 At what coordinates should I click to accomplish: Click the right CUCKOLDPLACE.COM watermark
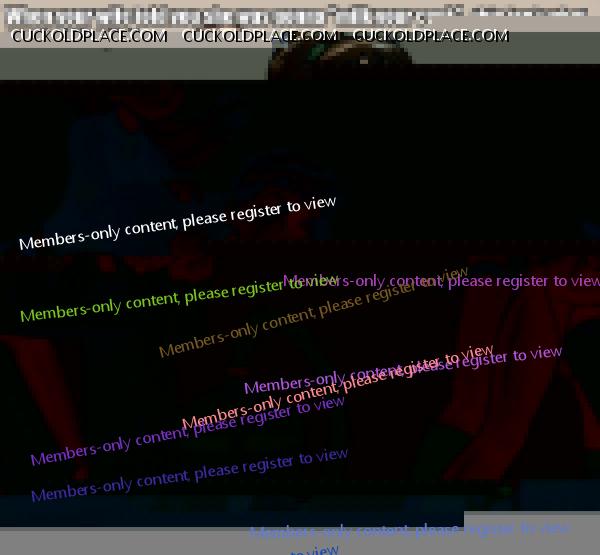[431, 36]
